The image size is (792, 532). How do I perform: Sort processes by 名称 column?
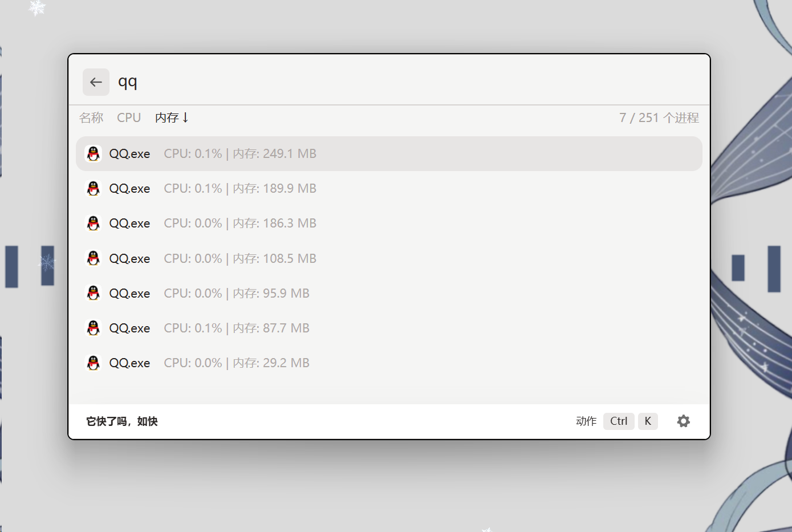(x=91, y=117)
